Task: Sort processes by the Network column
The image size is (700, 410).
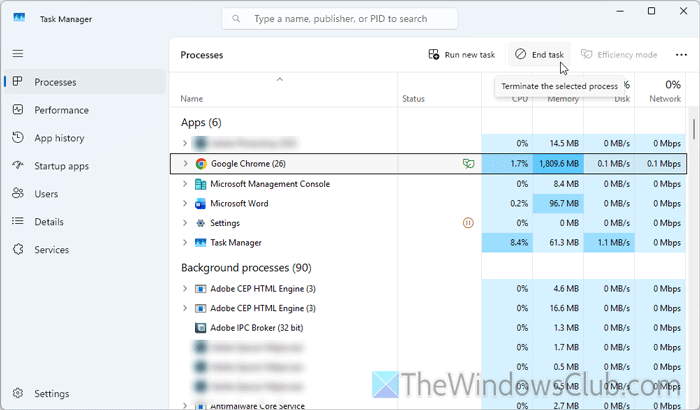Action: tap(660, 90)
